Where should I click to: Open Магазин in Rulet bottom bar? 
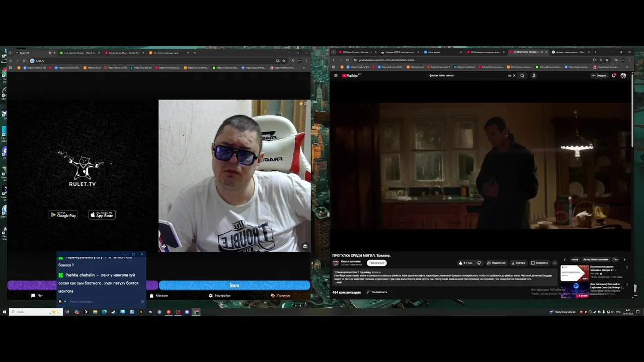[159, 296]
